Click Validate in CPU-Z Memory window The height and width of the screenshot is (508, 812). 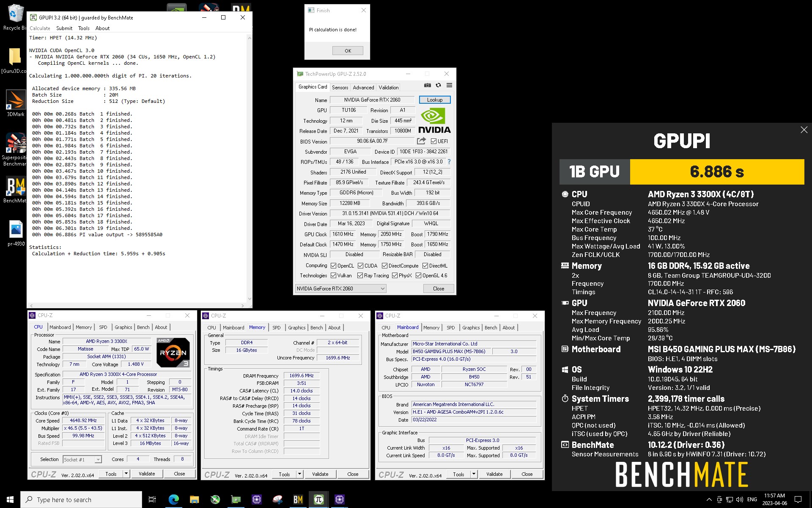tap(320, 474)
